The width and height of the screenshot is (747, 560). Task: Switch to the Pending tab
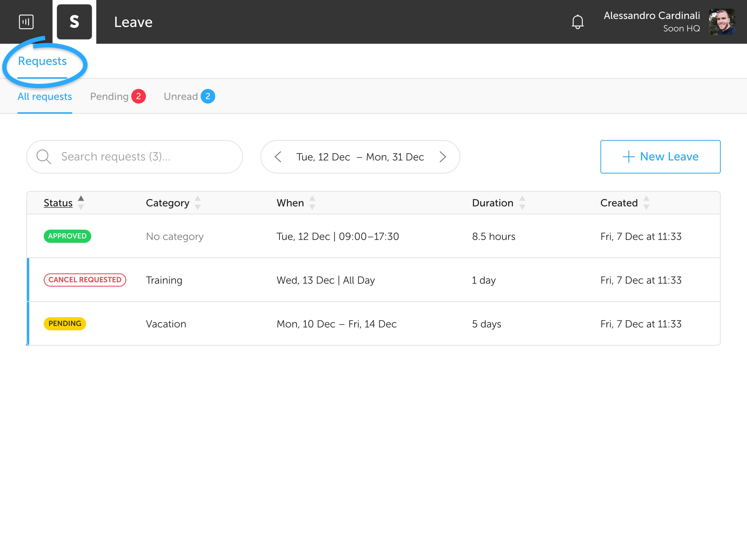[109, 97]
